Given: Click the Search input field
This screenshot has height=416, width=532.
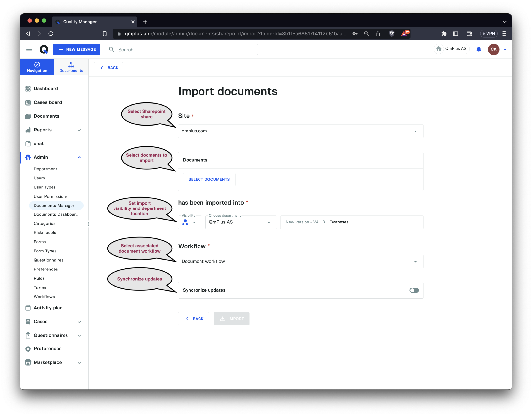Looking at the screenshot, I should [186, 50].
